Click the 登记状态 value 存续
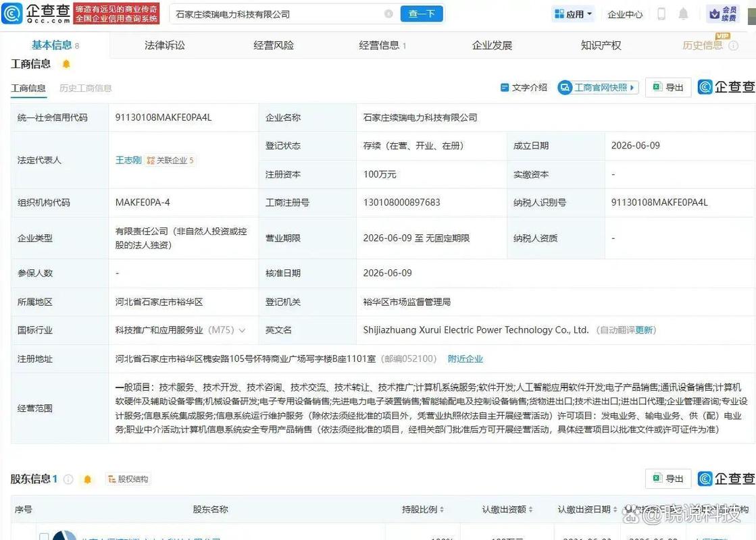The image size is (756, 540). click(x=413, y=146)
